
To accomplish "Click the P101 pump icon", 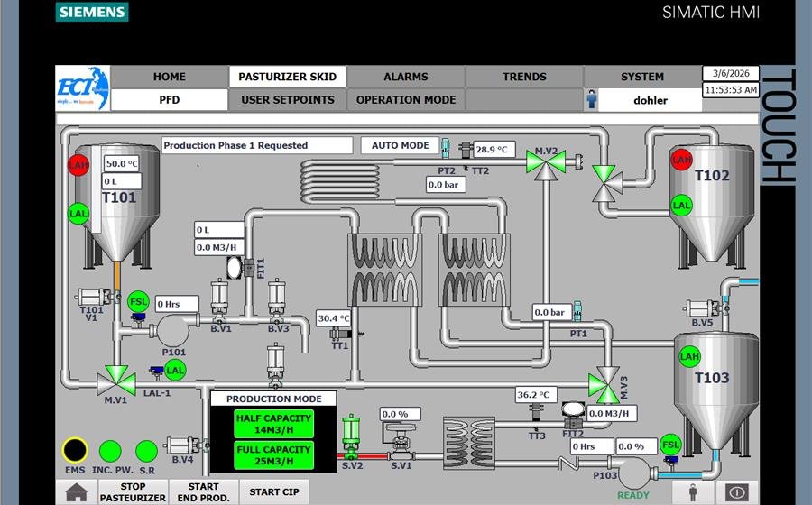I will 174,329.
